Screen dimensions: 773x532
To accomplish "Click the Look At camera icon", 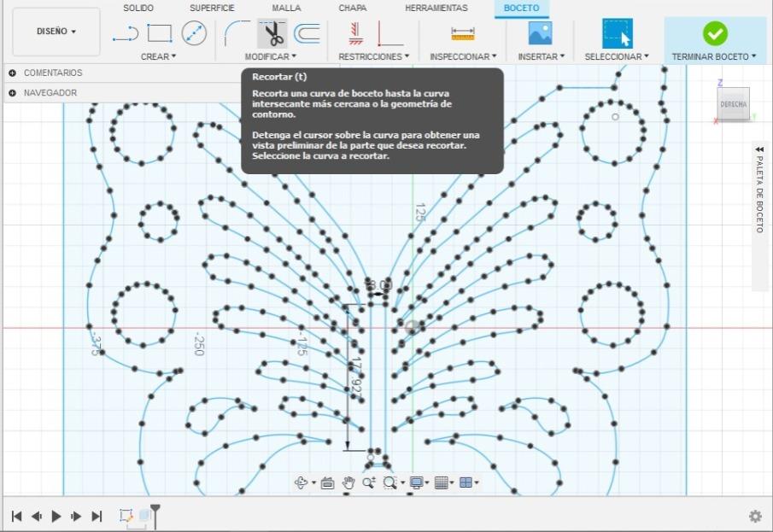I will tap(327, 482).
